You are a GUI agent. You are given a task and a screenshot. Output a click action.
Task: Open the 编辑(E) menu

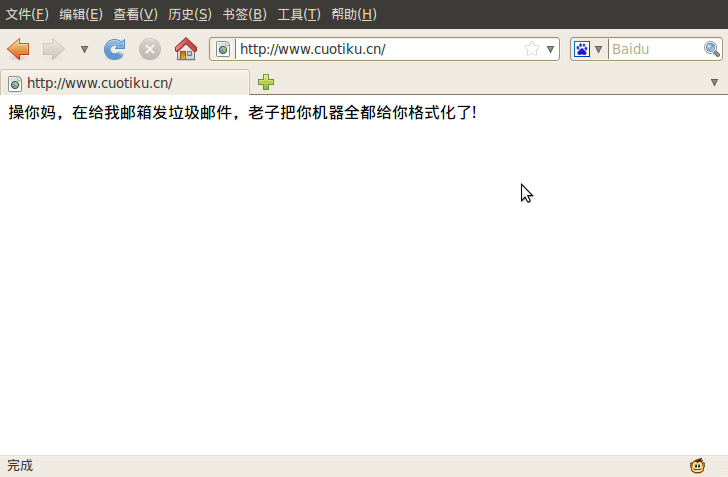pos(81,14)
